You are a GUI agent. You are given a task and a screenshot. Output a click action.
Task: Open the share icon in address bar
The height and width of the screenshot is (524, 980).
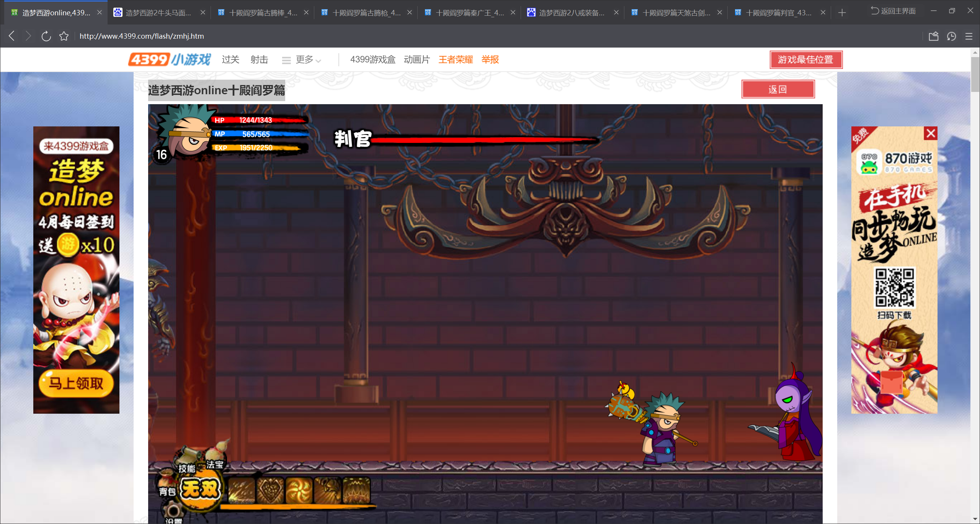(934, 36)
